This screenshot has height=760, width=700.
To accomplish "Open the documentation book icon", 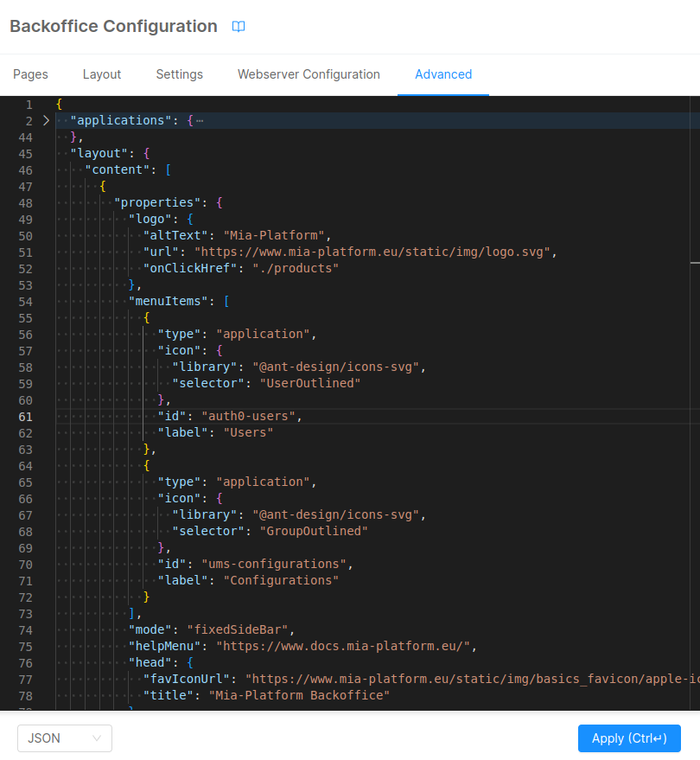I will [239, 27].
